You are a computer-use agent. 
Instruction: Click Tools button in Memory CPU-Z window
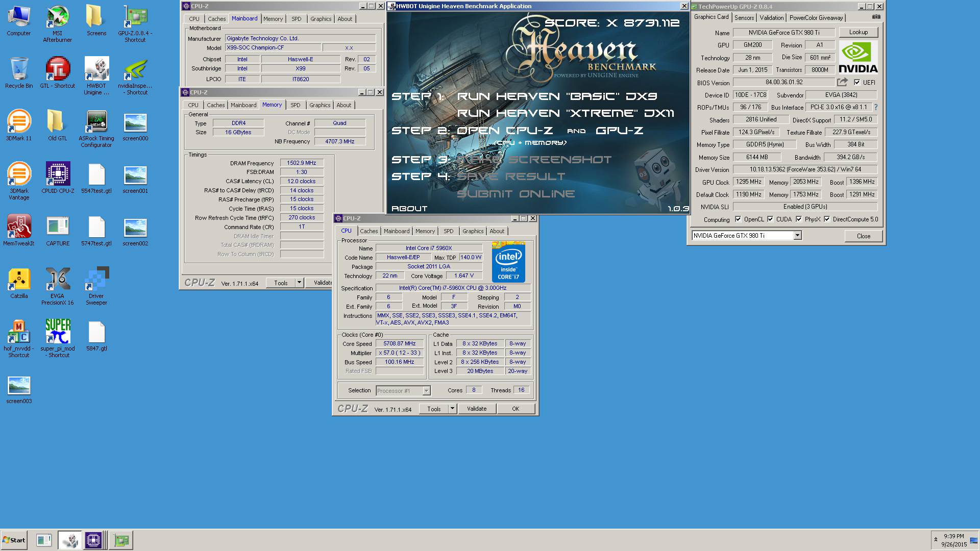281,283
